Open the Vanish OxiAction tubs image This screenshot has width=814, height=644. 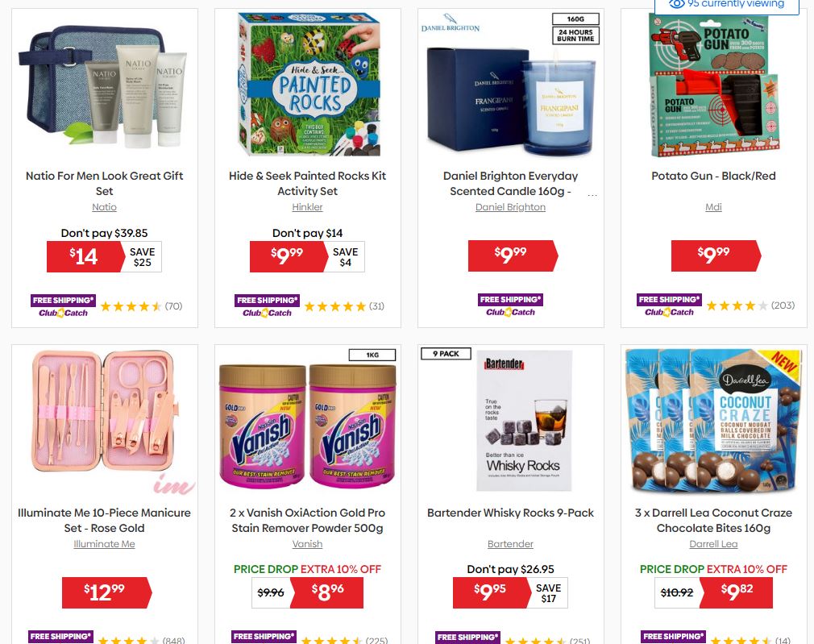(307, 422)
